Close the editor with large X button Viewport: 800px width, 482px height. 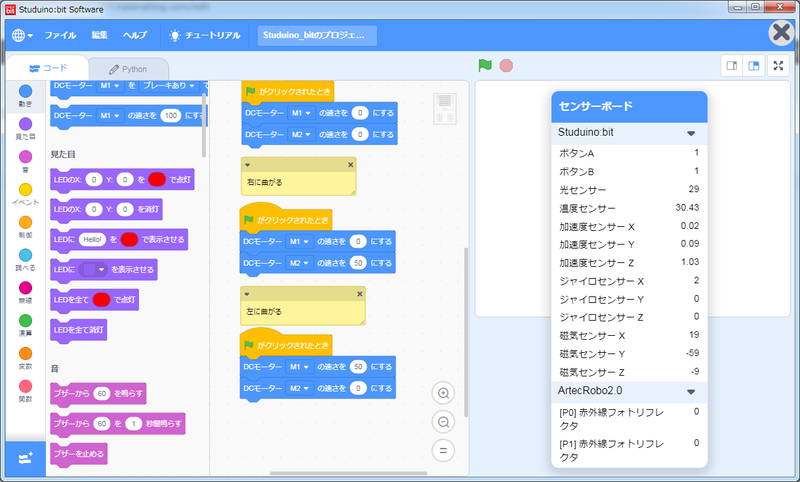(782, 33)
